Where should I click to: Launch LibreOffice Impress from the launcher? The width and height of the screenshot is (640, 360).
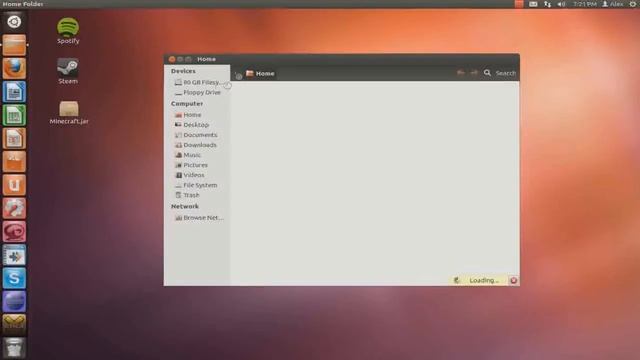click(x=14, y=138)
